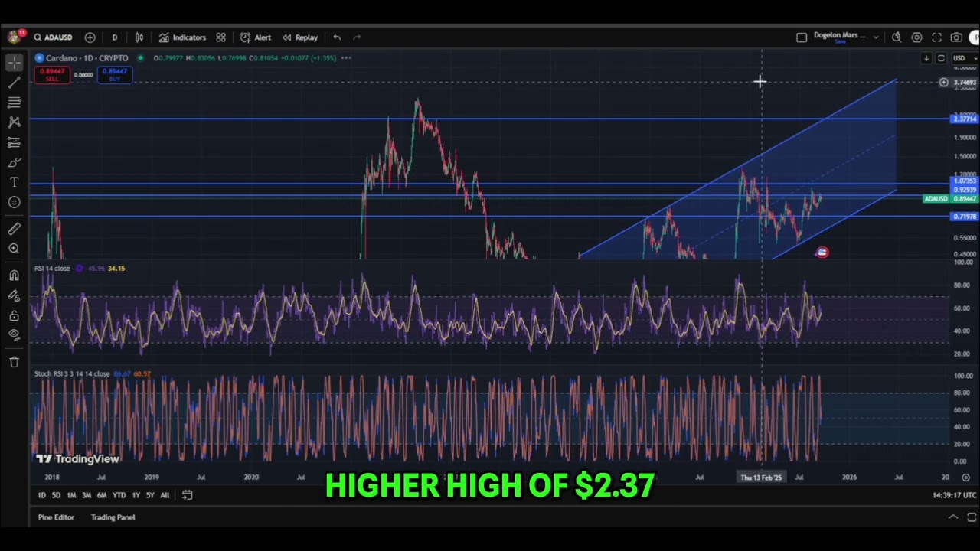Click the RSI 14 close legend
The width and height of the screenshot is (980, 551).
52,269
